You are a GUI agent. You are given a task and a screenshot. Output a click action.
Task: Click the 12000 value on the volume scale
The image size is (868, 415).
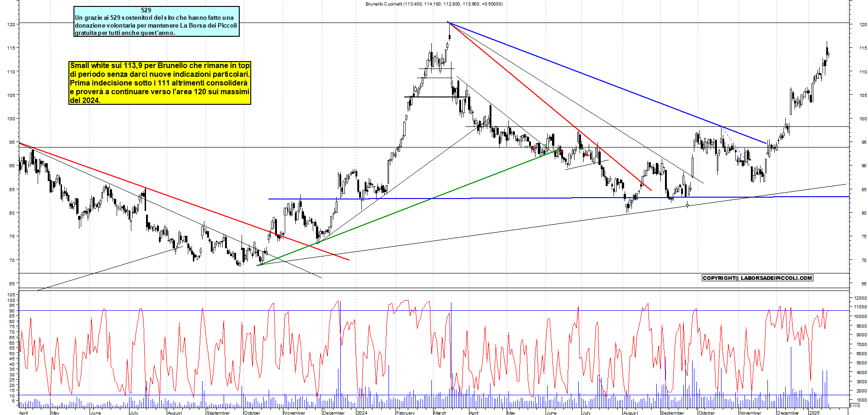(860, 298)
